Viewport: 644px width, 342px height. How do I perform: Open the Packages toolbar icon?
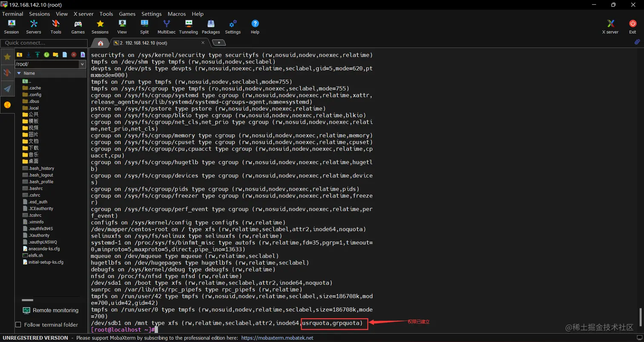click(x=211, y=27)
